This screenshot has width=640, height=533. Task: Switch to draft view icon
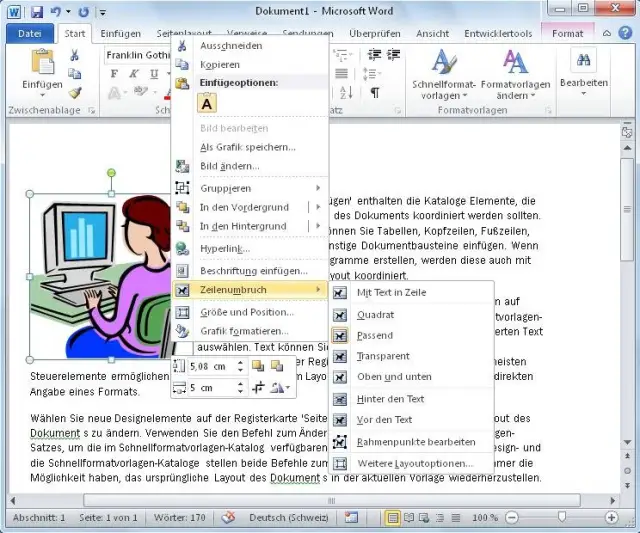click(456, 518)
